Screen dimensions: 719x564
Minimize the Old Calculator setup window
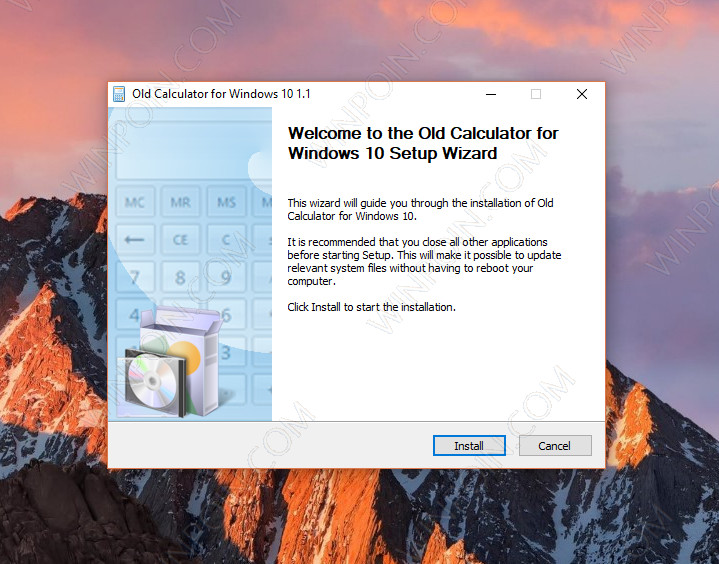point(491,94)
